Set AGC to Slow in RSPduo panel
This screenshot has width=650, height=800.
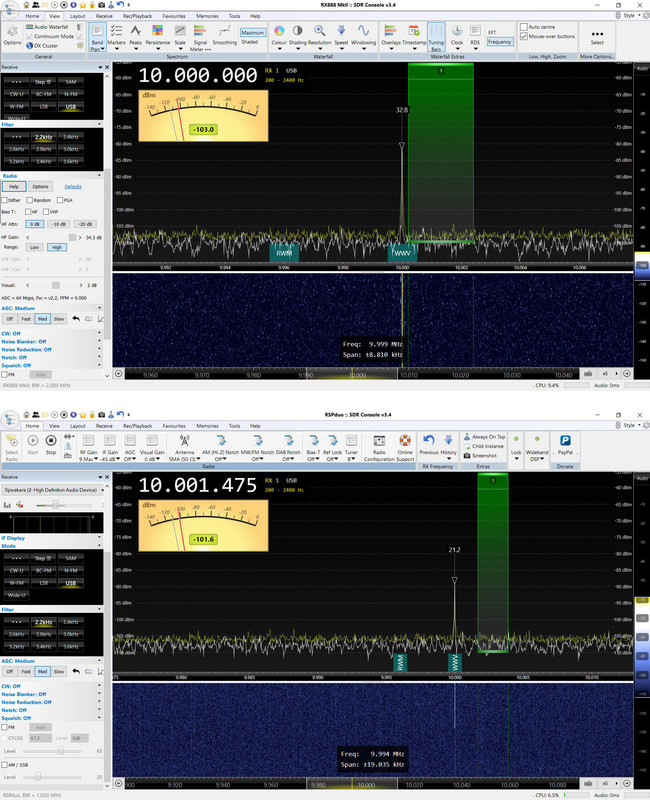59,671
